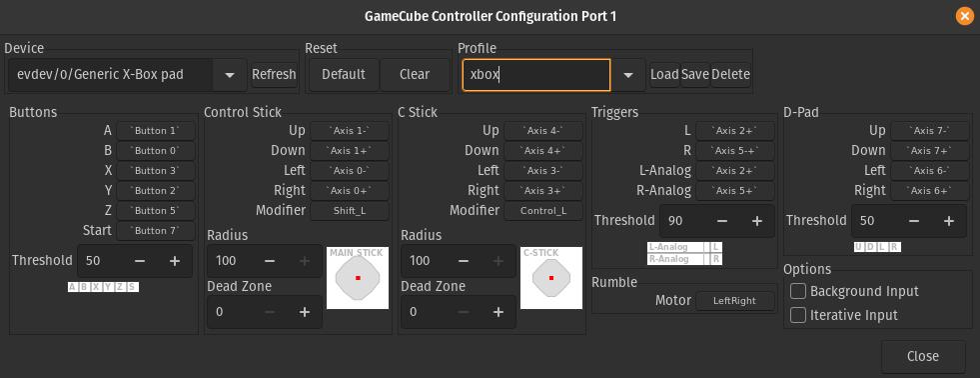Click the Device combo box text

(x=111, y=74)
